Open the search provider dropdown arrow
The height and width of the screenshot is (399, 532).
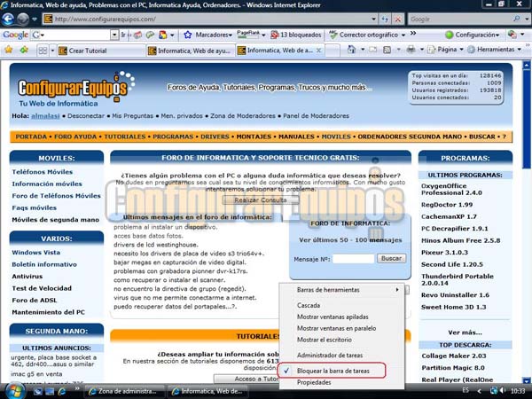click(526, 20)
